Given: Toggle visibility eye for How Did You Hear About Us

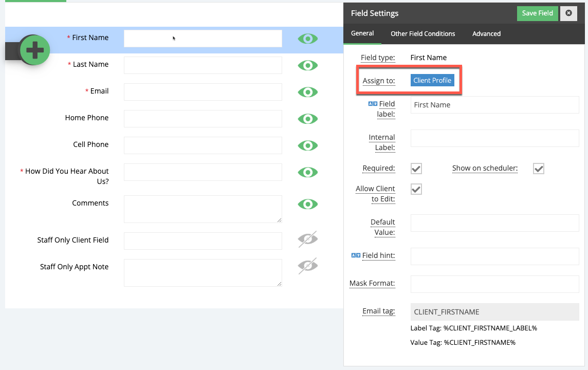Looking at the screenshot, I should (x=307, y=172).
